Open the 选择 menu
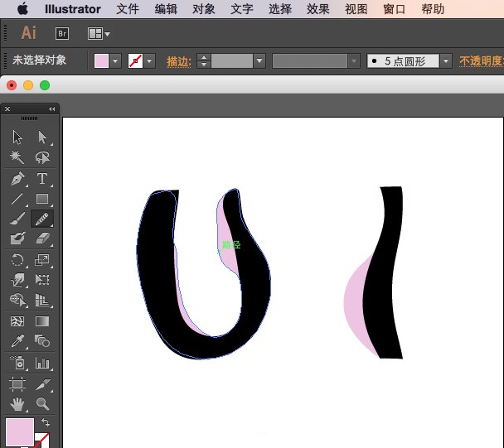Screen dimensions: 504x448 pyautogui.click(x=280, y=9)
